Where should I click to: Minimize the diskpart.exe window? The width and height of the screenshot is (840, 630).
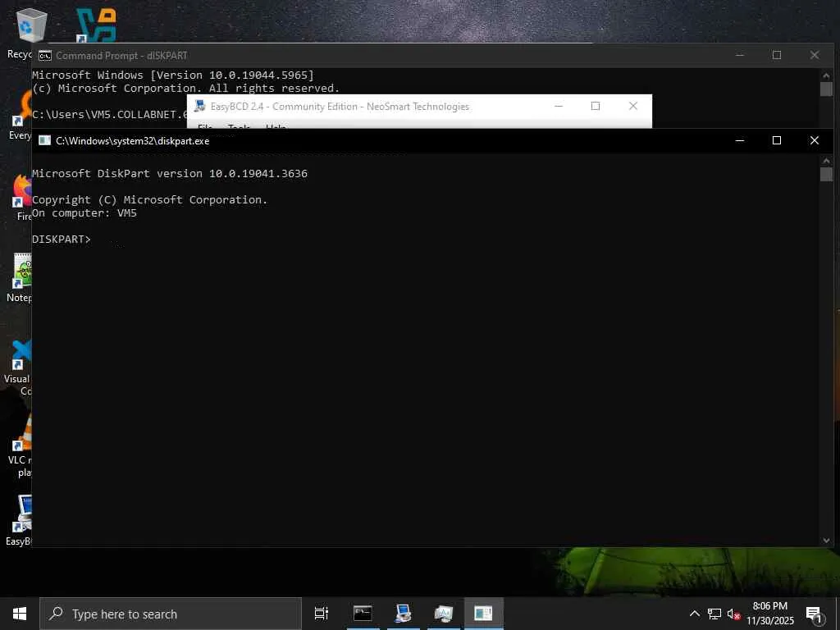[740, 140]
